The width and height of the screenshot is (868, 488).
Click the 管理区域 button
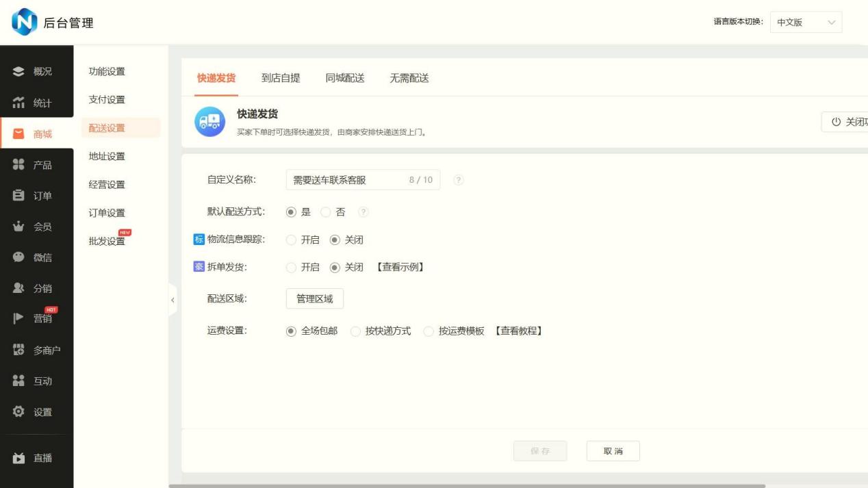[x=314, y=299]
